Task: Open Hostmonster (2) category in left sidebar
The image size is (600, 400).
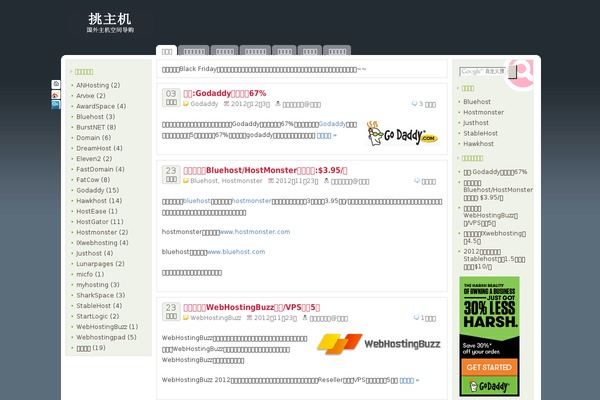Action: (x=102, y=232)
